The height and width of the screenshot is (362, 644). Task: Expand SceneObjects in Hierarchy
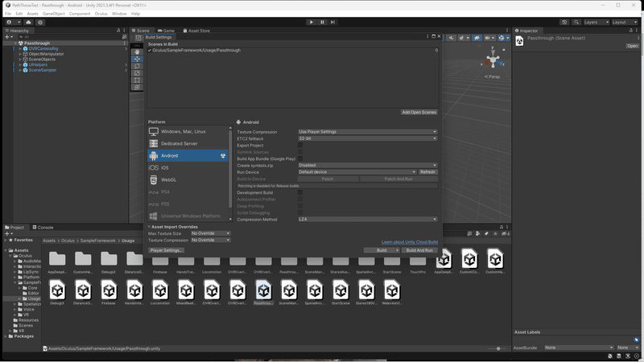(20, 59)
